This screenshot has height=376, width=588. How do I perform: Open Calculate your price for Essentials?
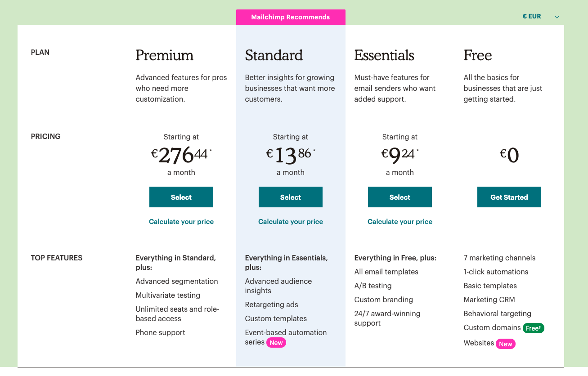click(x=400, y=222)
